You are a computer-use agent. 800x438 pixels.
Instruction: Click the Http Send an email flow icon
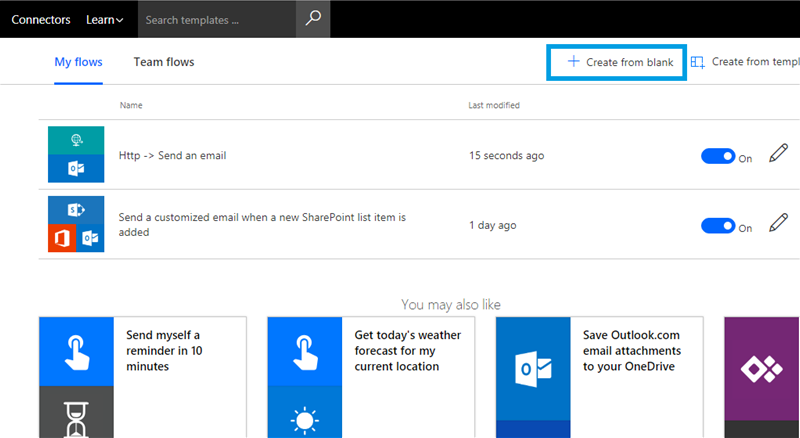pyautogui.click(x=76, y=156)
